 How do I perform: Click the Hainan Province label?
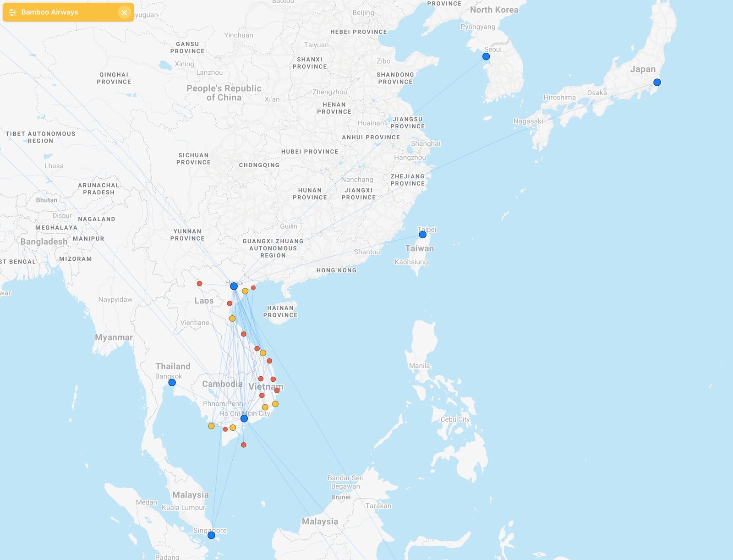pyautogui.click(x=280, y=312)
